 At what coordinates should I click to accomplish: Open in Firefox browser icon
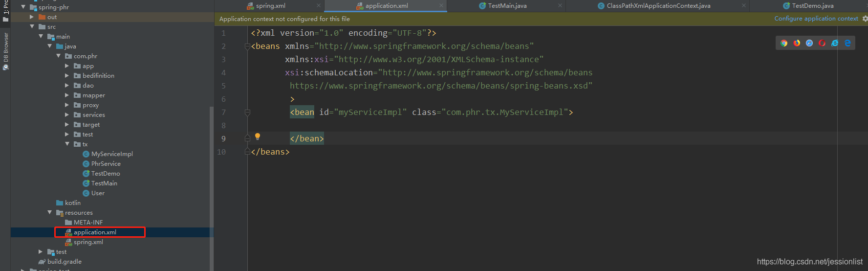coord(797,43)
